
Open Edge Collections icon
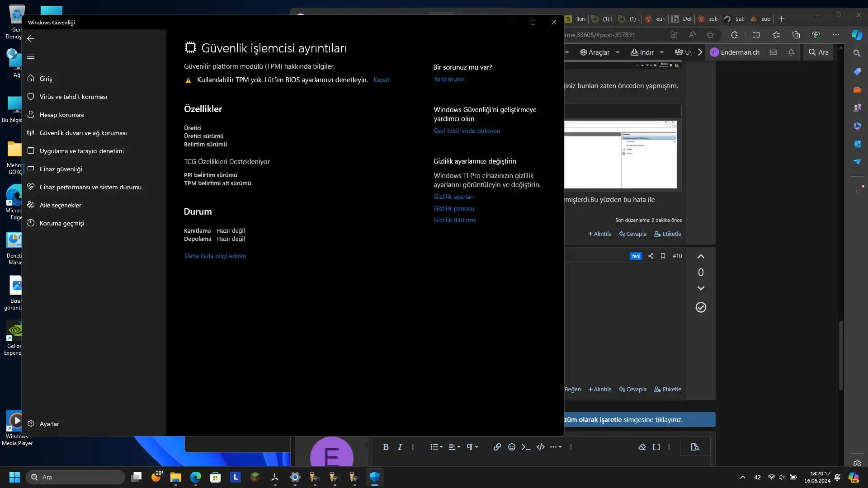point(796,35)
